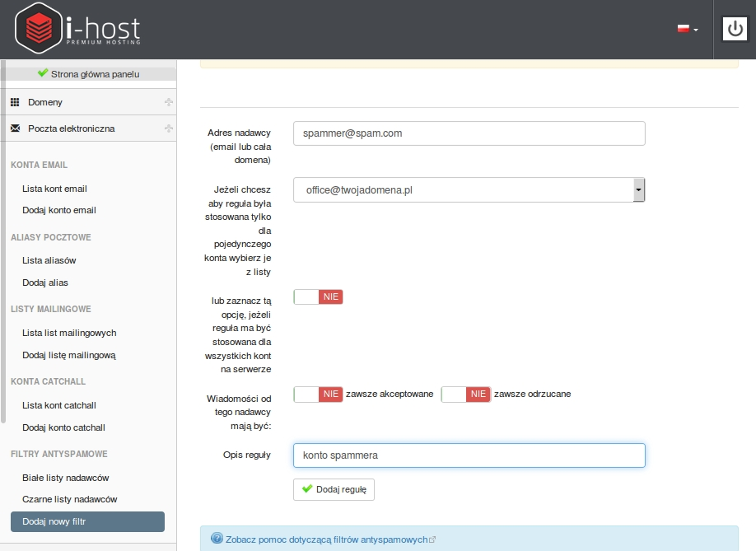Expand the Domeny section plus icon
This screenshot has height=551, width=756.
point(168,101)
